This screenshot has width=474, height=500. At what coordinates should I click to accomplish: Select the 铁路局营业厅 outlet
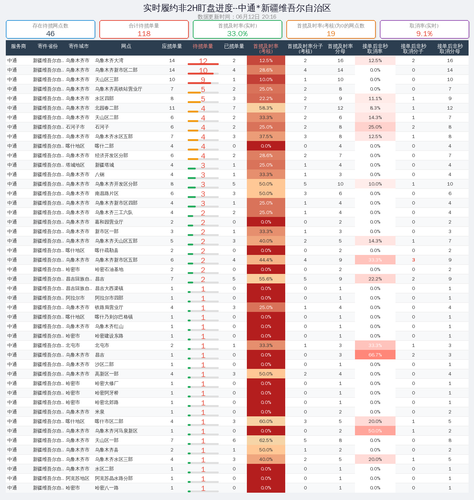(x=109, y=308)
